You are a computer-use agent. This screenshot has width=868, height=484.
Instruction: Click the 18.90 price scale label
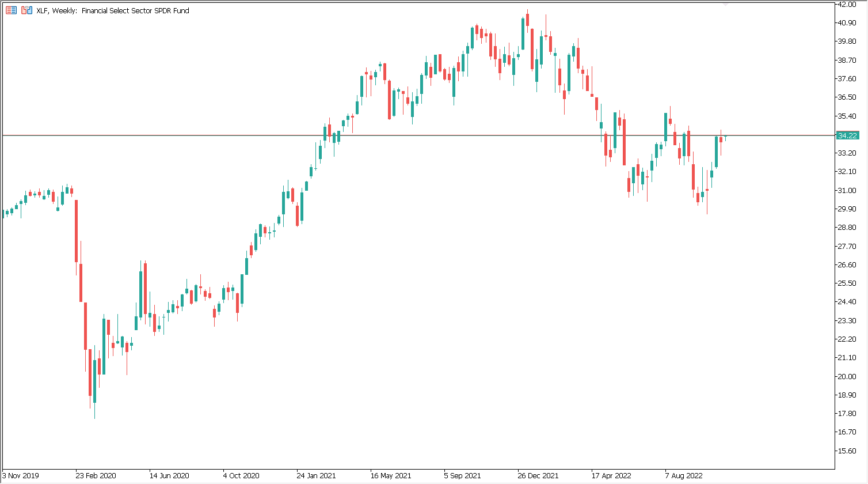847,395
